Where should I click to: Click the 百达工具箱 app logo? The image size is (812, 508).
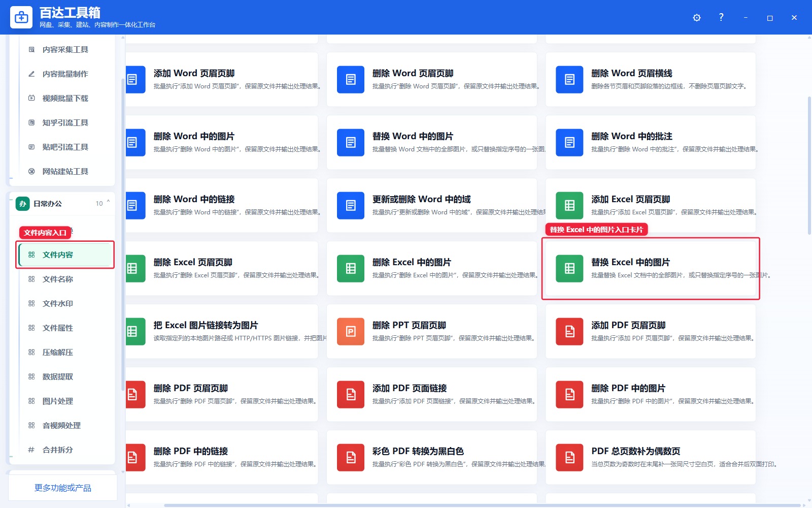[21, 17]
